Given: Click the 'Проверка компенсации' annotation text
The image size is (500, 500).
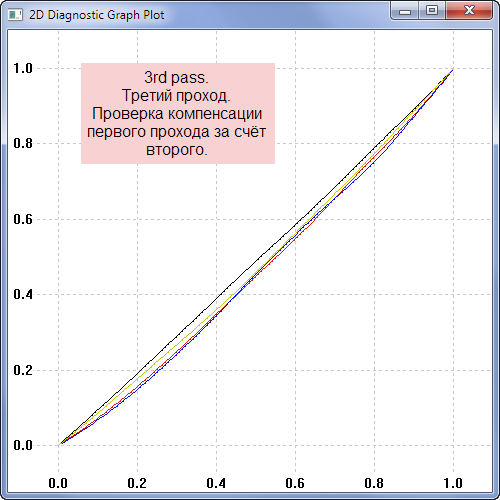Looking at the screenshot, I should 177,114.
